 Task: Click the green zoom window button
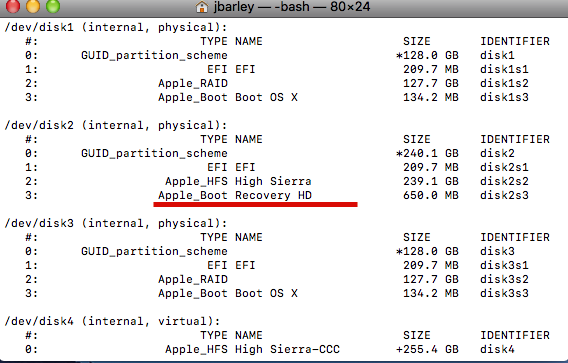click(x=53, y=6)
